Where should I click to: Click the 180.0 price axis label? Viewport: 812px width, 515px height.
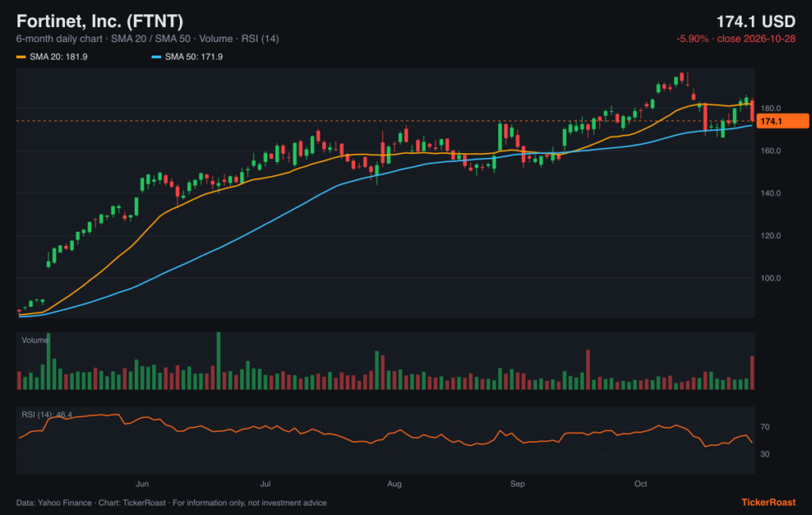(x=771, y=108)
